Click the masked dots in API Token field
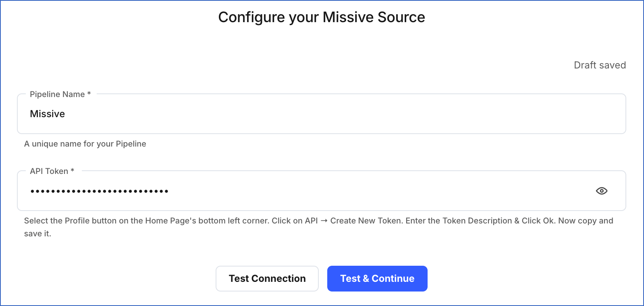 [x=99, y=191]
